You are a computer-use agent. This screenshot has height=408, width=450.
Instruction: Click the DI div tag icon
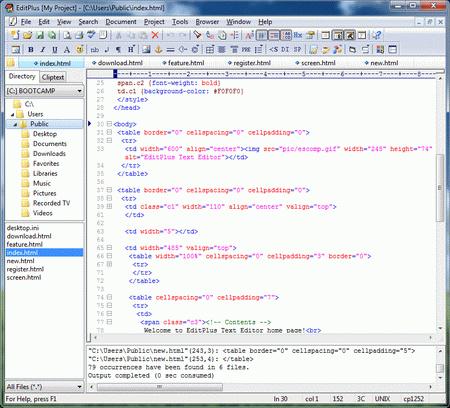[285, 50]
